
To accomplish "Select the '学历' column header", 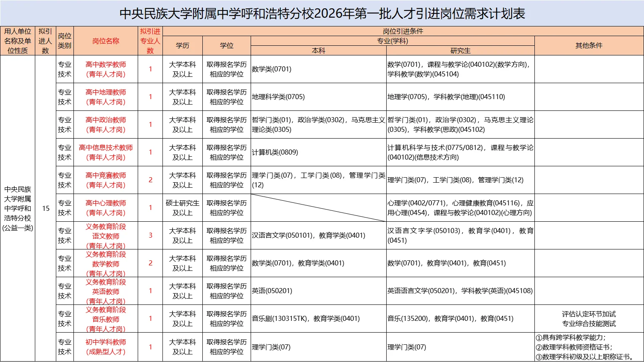I will click(183, 45).
